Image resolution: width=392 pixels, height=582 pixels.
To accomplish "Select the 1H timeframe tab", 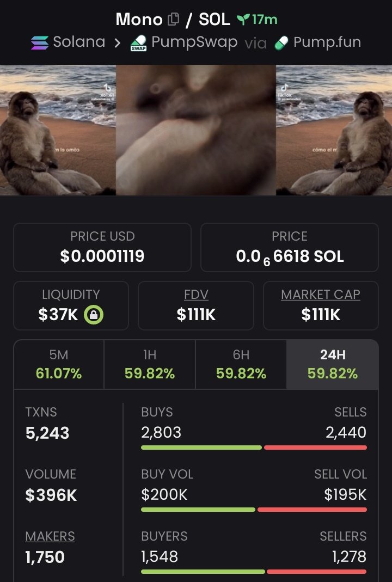I will [x=150, y=364].
